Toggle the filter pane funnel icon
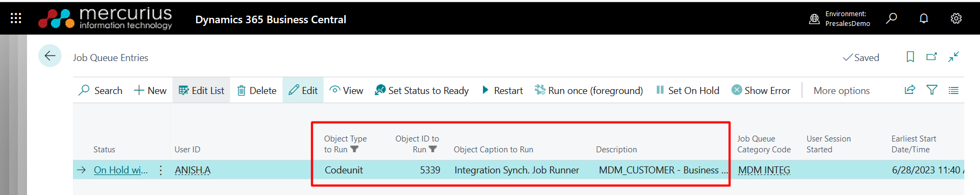 coord(932,90)
